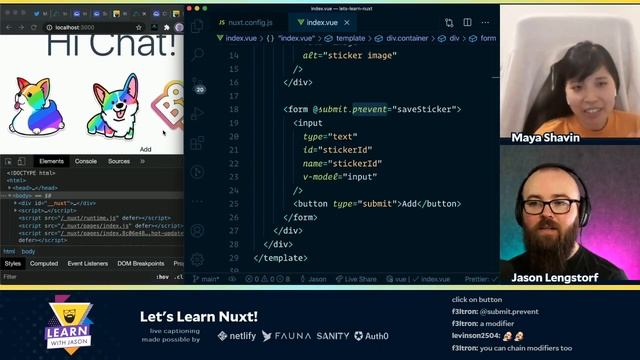Close the index.vue editor tab

pos(347,23)
